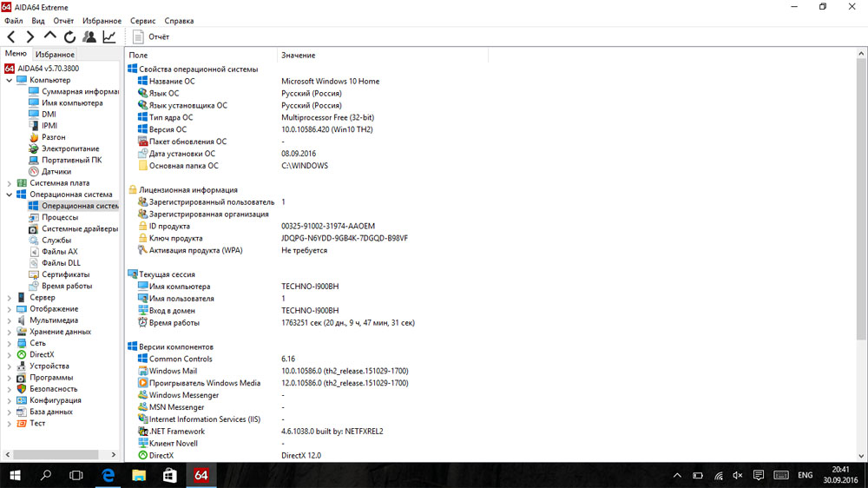Expand the Отображение tree node

coord(9,309)
